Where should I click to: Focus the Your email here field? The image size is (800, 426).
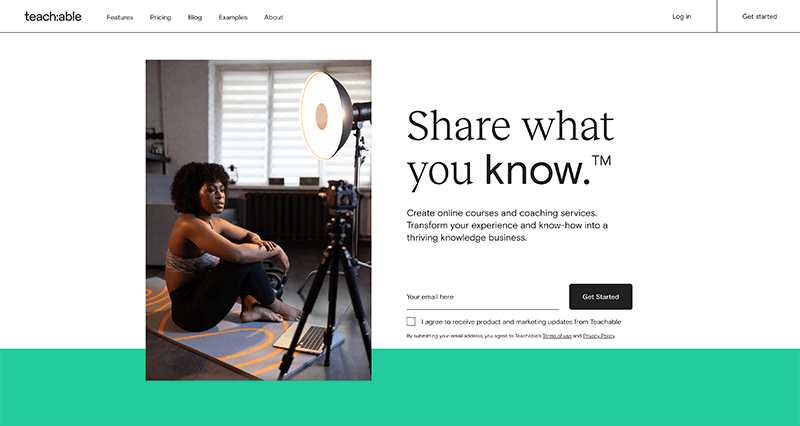point(483,297)
